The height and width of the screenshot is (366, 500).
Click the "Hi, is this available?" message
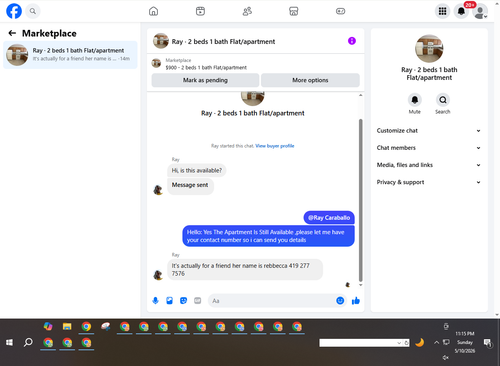pos(197,170)
